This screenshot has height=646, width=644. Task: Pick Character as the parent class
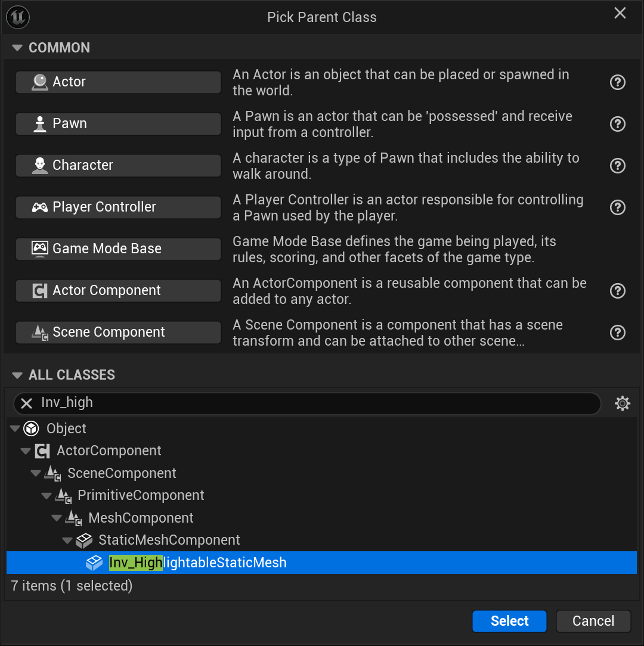coord(118,165)
